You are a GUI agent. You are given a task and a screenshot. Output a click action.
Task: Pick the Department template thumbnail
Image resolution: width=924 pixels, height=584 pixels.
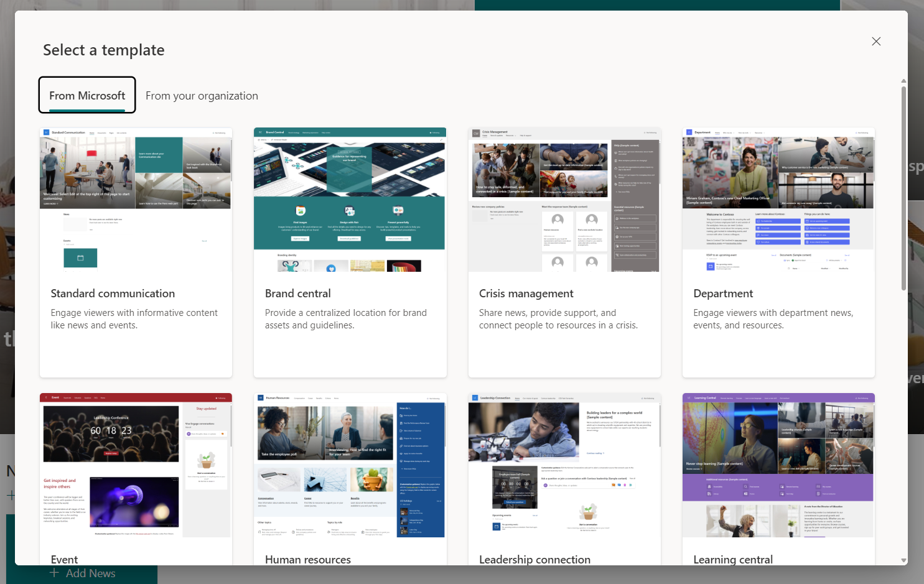coord(778,199)
